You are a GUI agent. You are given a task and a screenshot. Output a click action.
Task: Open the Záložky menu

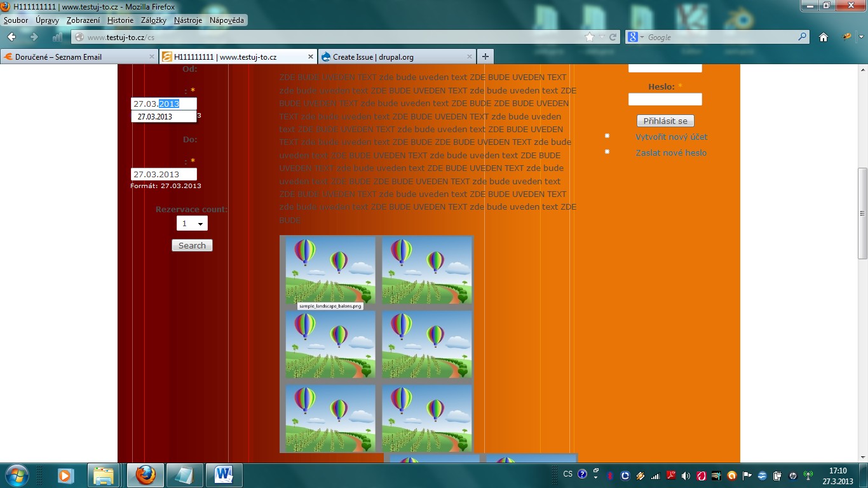tap(153, 20)
